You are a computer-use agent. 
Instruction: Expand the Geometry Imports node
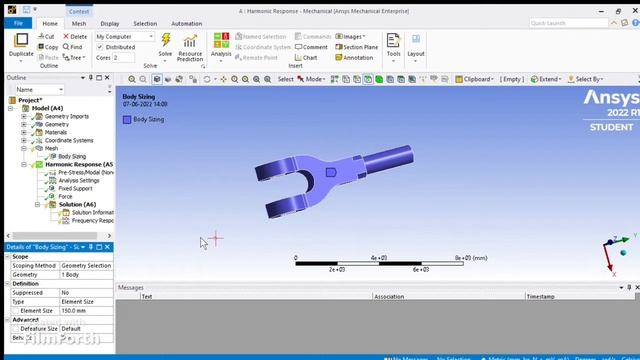(24, 116)
